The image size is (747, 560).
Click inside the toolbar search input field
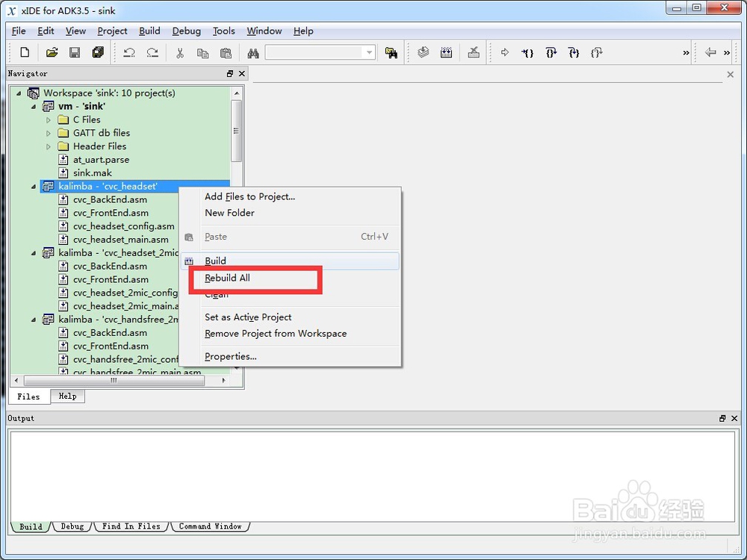tap(314, 52)
